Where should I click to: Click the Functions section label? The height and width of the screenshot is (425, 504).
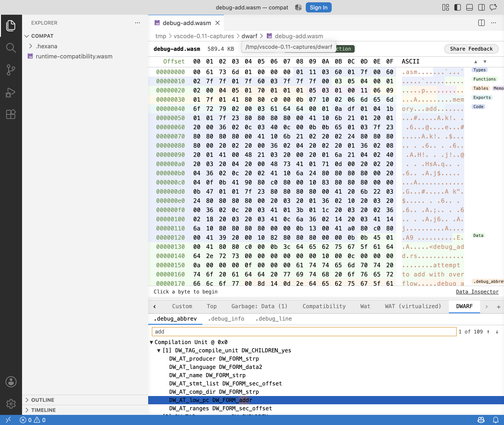(x=484, y=79)
